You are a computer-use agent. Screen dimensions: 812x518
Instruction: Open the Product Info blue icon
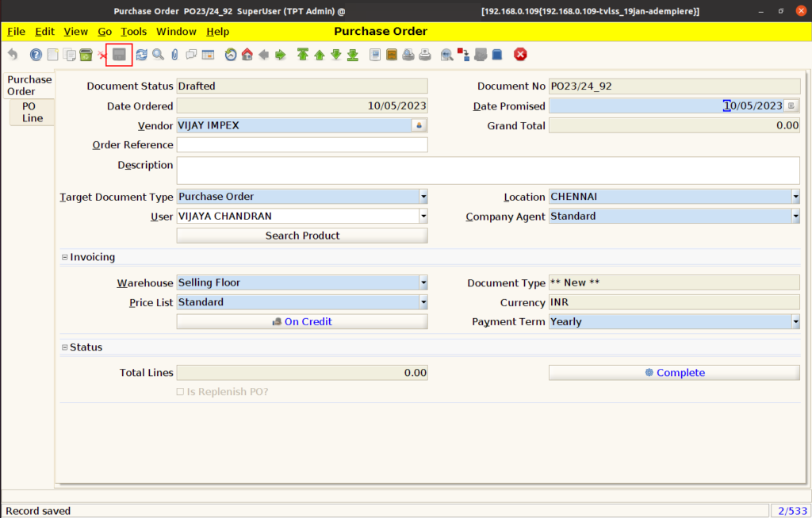tap(497, 55)
